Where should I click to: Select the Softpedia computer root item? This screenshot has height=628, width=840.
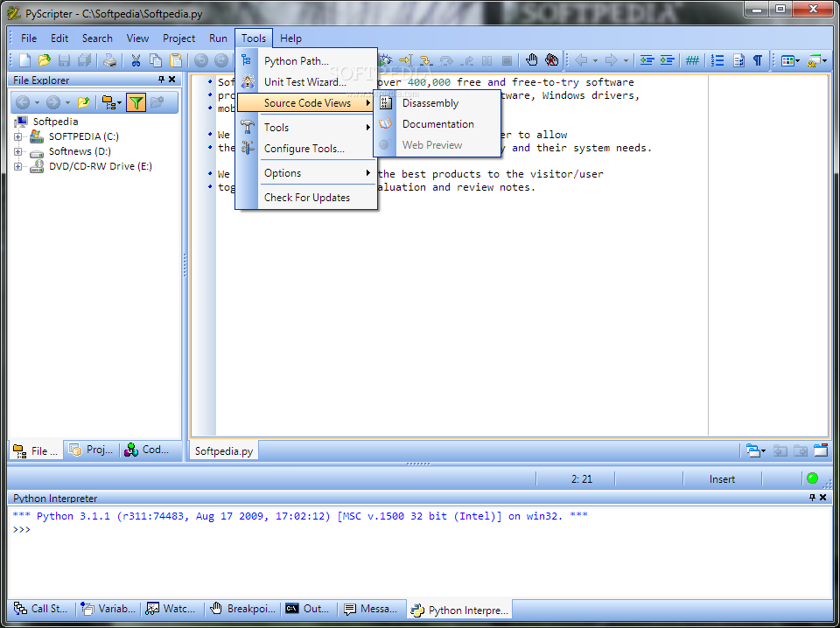click(55, 122)
